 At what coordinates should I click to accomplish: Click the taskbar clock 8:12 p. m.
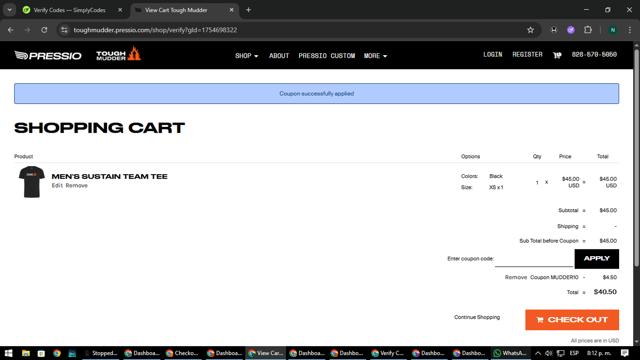[x=599, y=353]
